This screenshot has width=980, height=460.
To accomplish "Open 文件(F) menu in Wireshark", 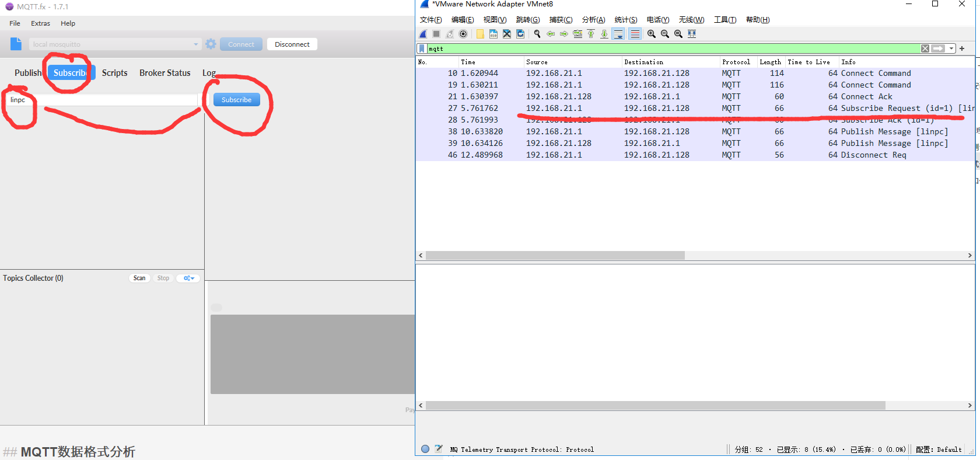I will tap(430, 20).
